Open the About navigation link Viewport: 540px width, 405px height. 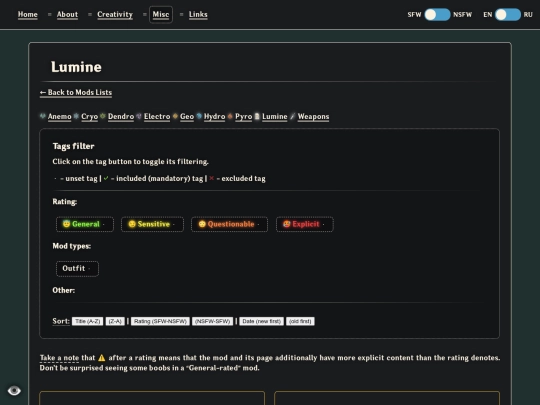(x=67, y=14)
